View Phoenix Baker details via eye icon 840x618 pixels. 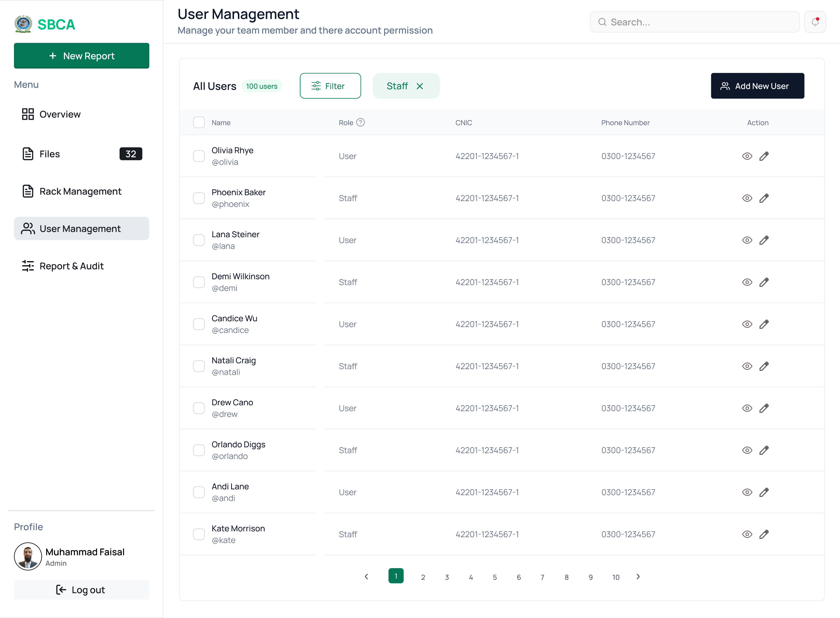(747, 198)
